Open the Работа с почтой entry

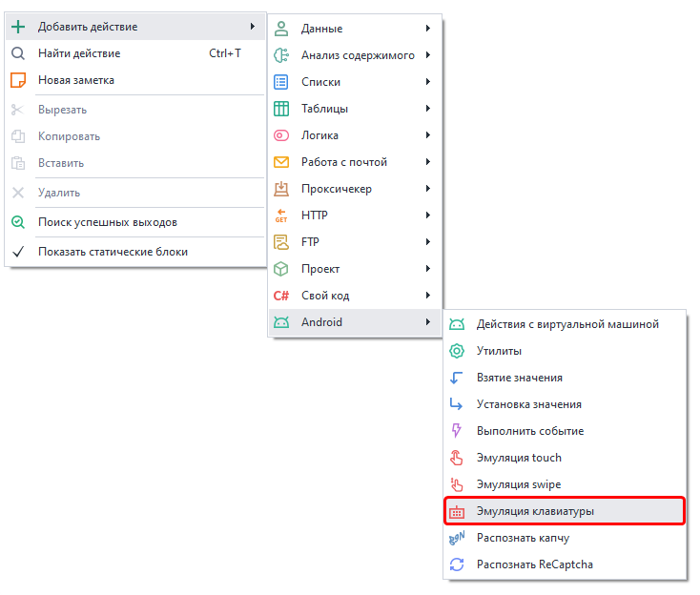pos(343,162)
